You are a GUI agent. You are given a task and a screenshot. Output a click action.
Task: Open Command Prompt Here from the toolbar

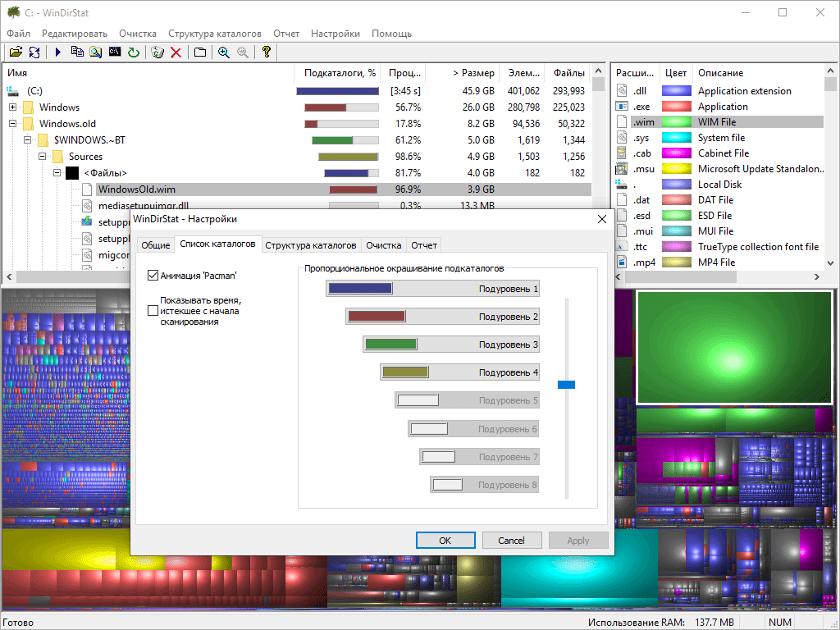coord(115,52)
